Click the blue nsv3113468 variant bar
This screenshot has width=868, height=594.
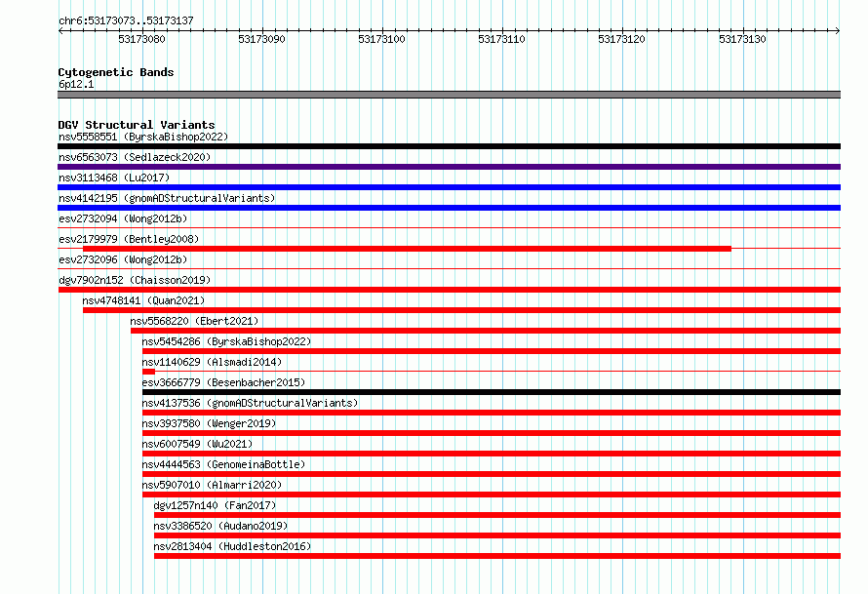[449, 187]
